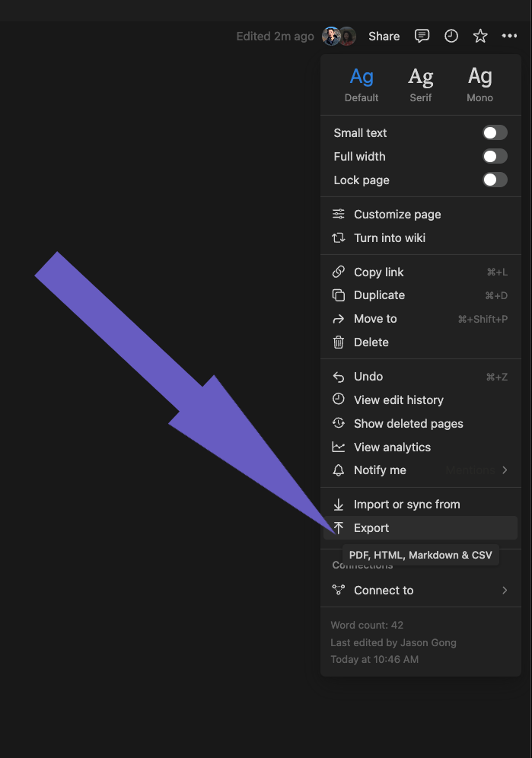Select the Serif font style
This screenshot has height=758, width=532.
click(x=421, y=84)
